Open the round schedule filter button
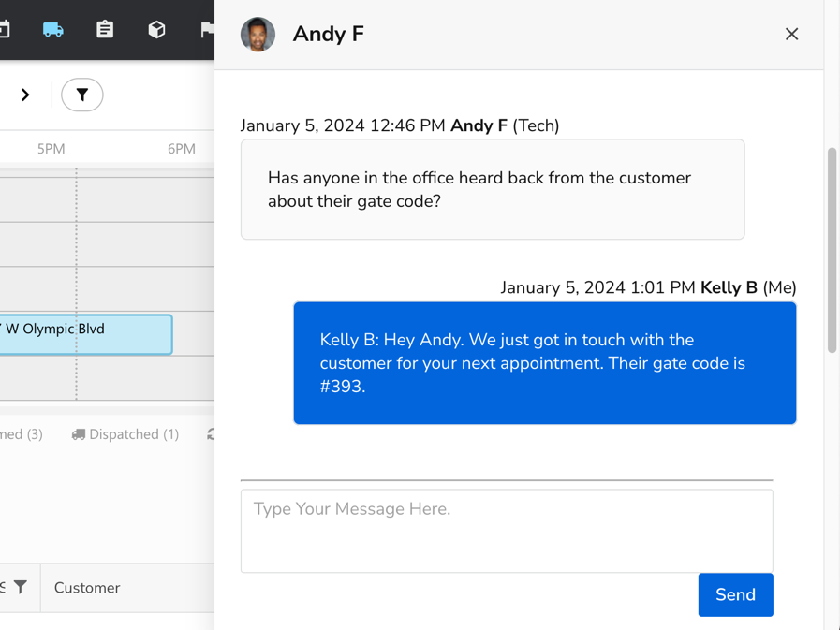This screenshot has width=840, height=630. tap(82, 95)
